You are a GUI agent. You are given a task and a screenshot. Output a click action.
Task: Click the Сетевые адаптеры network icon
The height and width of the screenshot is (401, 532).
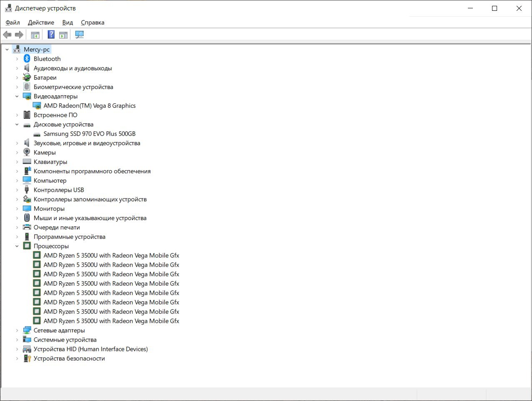click(x=27, y=330)
